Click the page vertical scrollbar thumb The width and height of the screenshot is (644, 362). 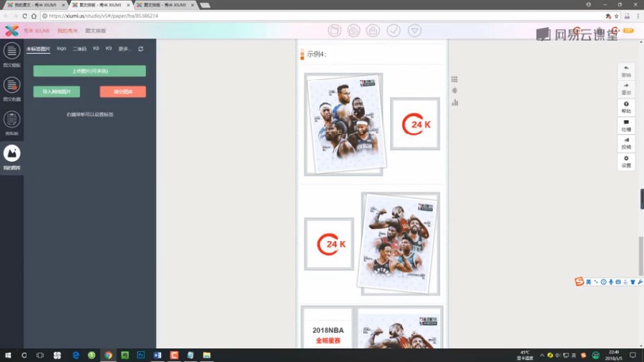click(x=640, y=255)
